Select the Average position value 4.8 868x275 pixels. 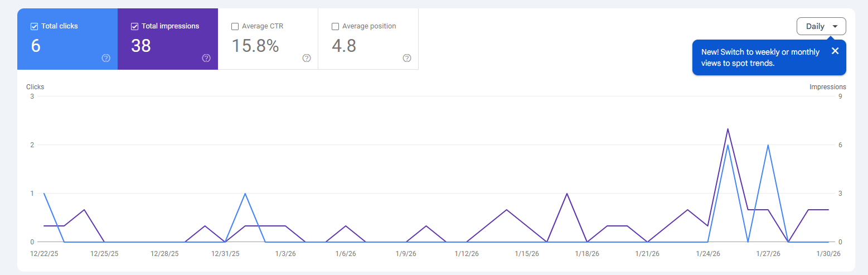click(344, 46)
